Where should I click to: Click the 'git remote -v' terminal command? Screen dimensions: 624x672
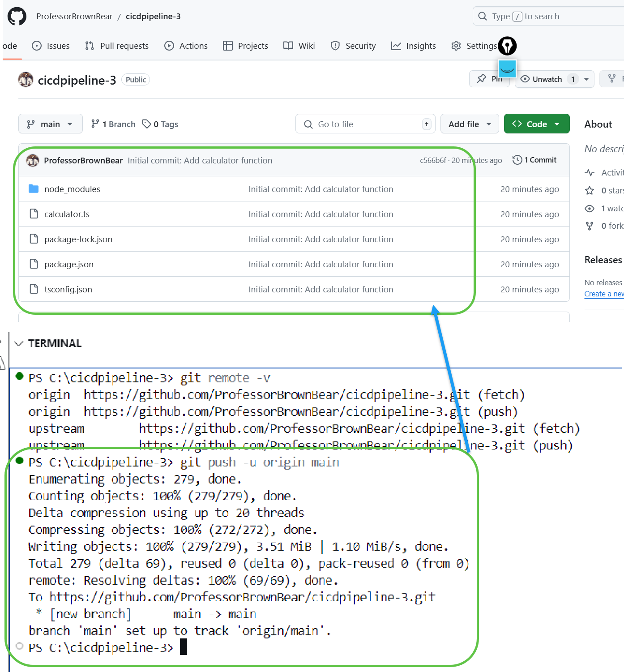(225, 378)
